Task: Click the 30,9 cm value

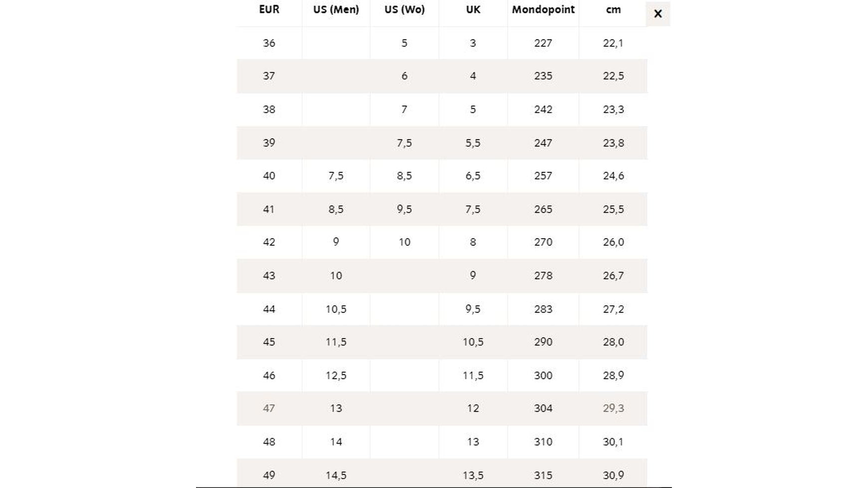Action: pos(613,475)
